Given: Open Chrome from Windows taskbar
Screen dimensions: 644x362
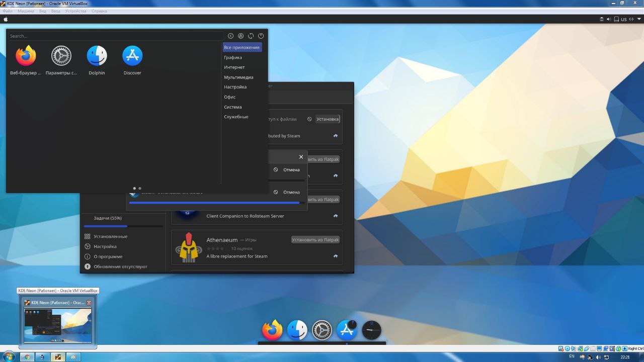Looking at the screenshot, I should click(x=27, y=357).
